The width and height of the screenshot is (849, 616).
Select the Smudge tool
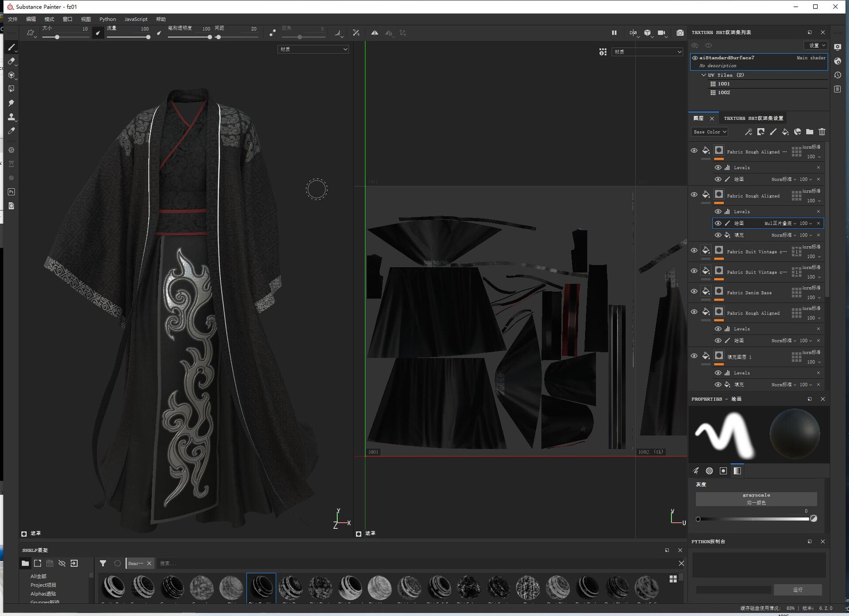click(11, 103)
